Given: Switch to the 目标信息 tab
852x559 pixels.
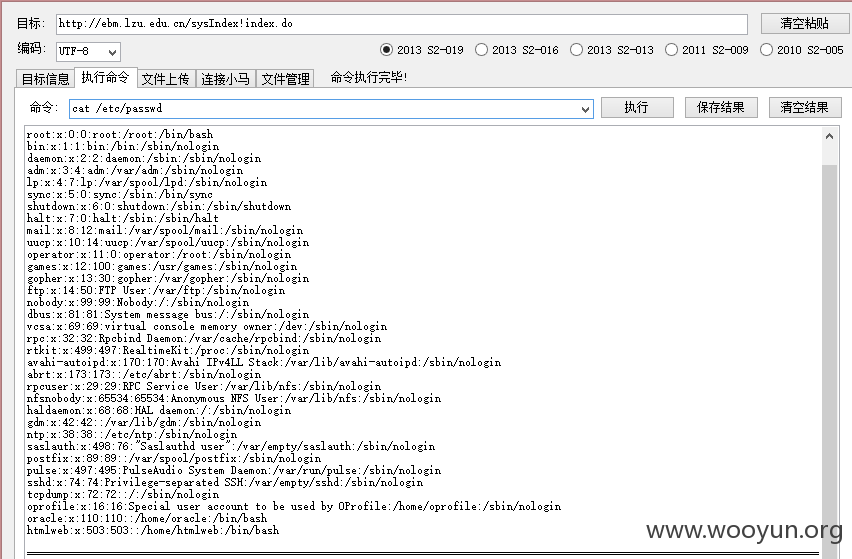Looking at the screenshot, I should point(46,79).
